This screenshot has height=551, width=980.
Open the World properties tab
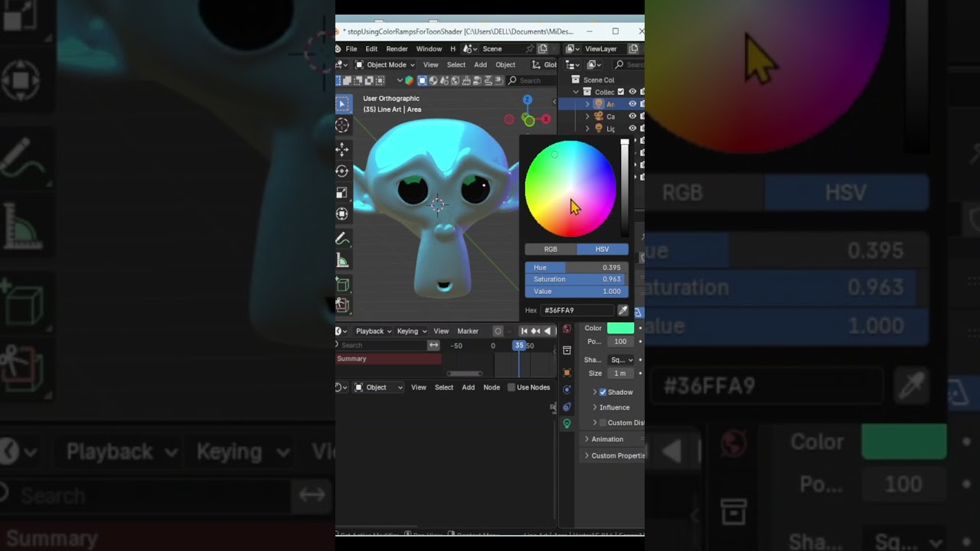pyautogui.click(x=567, y=328)
